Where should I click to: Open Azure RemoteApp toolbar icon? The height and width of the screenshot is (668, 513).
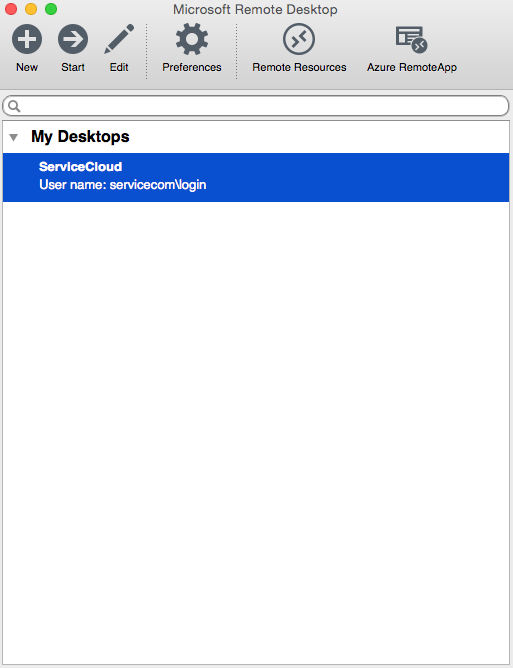pyautogui.click(x=412, y=39)
